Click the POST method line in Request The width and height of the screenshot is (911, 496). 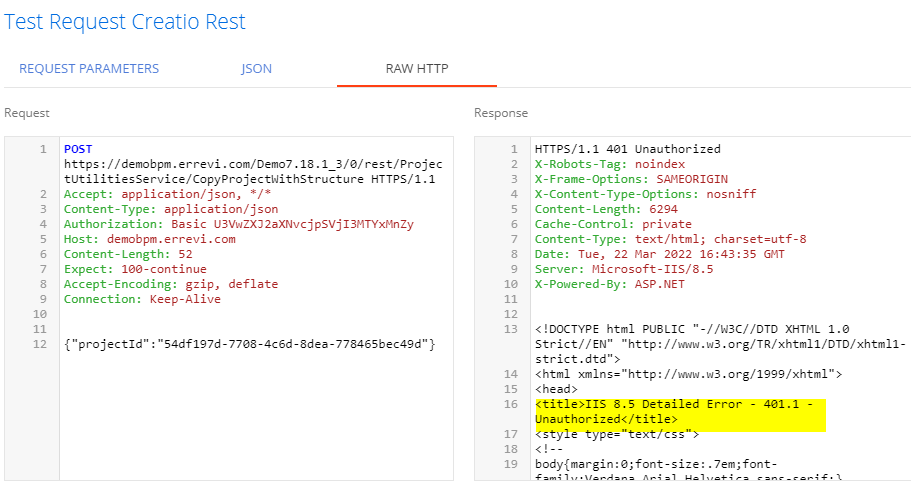click(x=78, y=149)
